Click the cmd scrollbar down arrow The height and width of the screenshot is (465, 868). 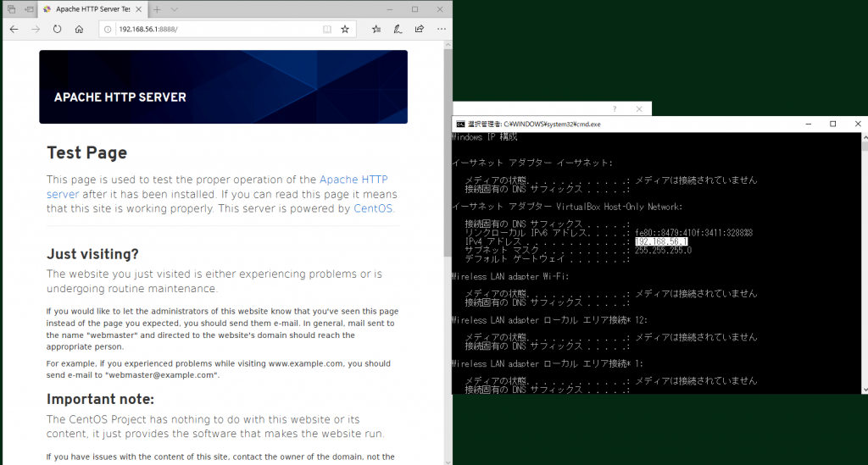click(x=865, y=390)
